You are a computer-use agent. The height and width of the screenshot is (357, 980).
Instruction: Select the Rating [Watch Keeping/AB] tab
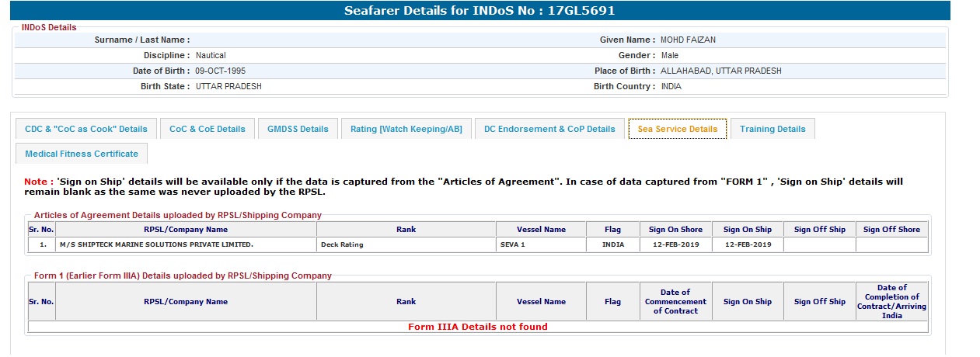(x=406, y=129)
